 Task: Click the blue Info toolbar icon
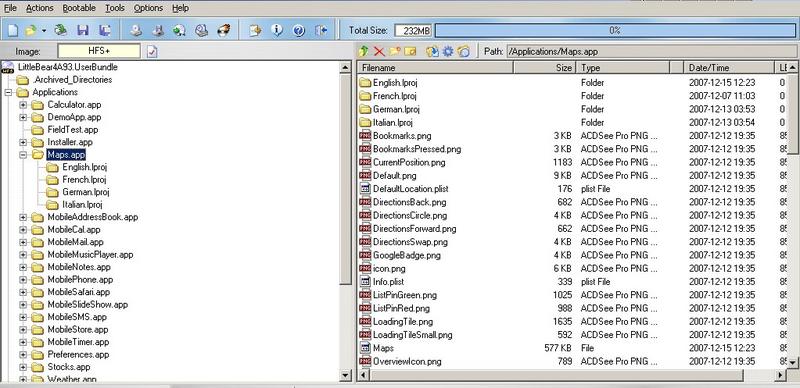pos(277,30)
